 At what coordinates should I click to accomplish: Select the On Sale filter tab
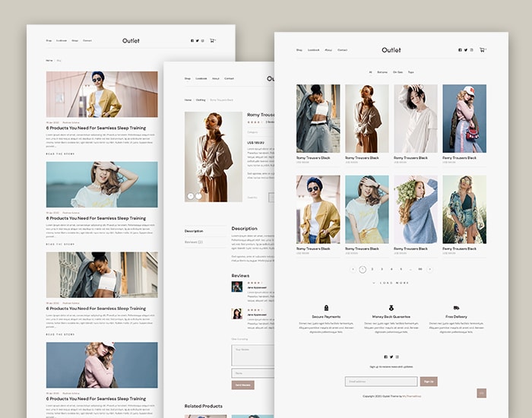click(398, 72)
